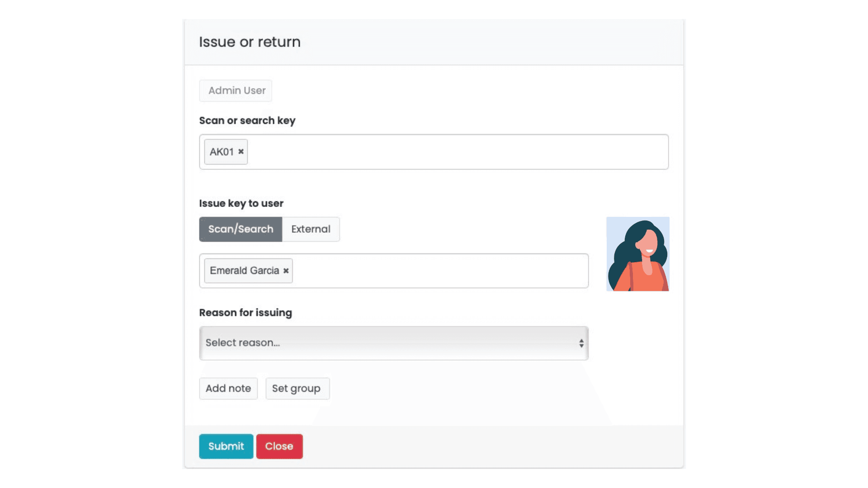Click the Admin User button

click(x=236, y=91)
